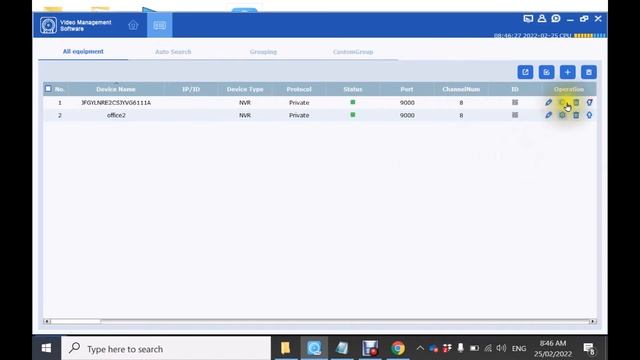Show hidden system tray icons
640x360 pixels.
click(x=420, y=348)
